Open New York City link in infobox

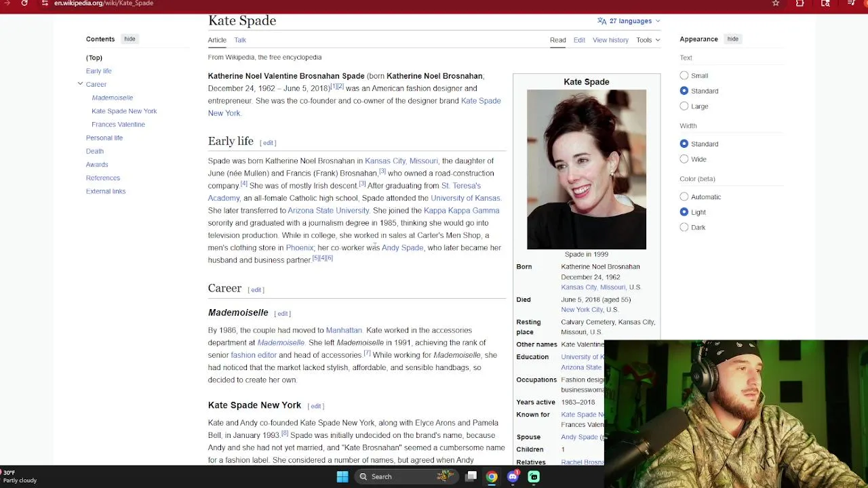pyautogui.click(x=582, y=310)
